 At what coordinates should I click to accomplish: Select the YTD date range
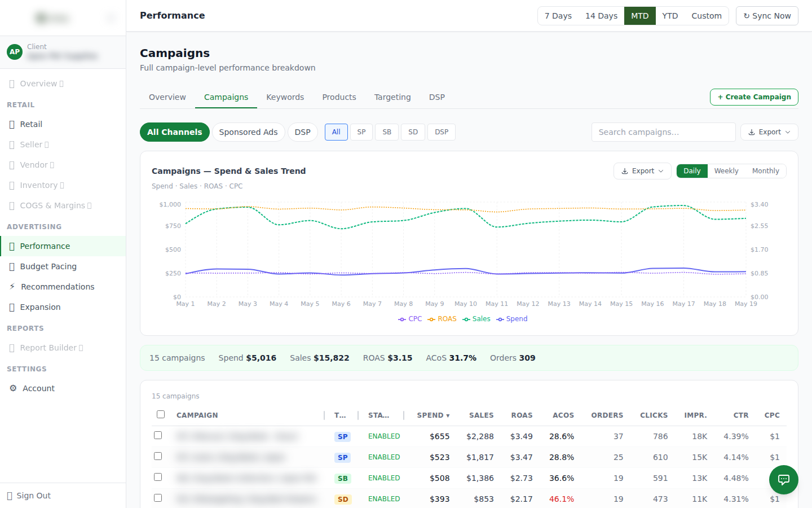[x=670, y=16]
